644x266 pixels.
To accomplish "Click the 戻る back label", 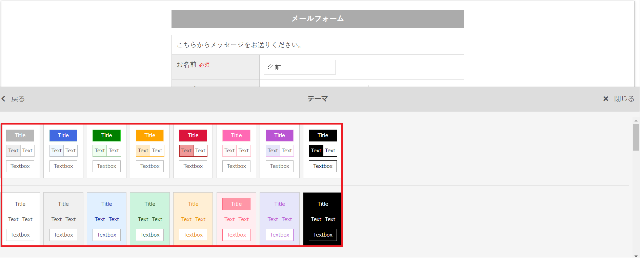I will (18, 99).
